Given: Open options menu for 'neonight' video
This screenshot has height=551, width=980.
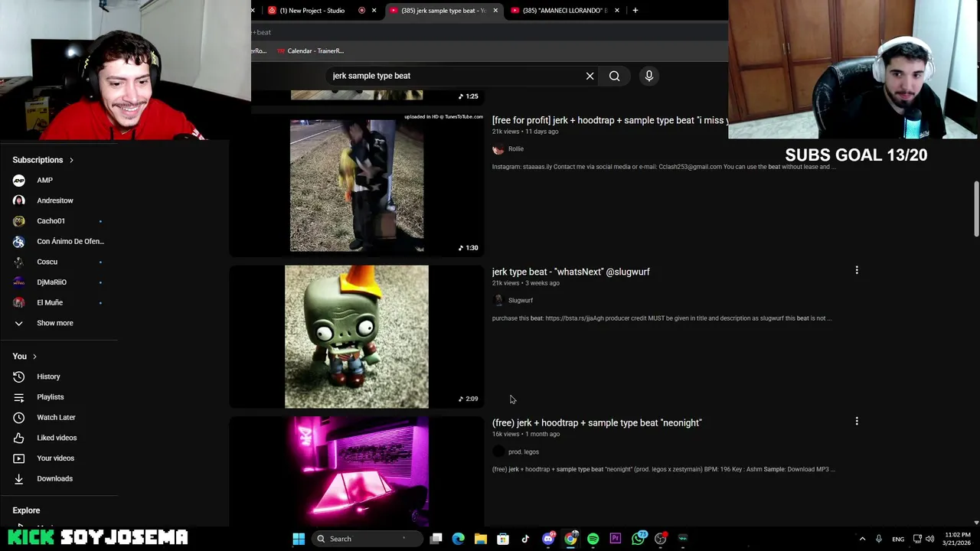Looking at the screenshot, I should pyautogui.click(x=857, y=421).
